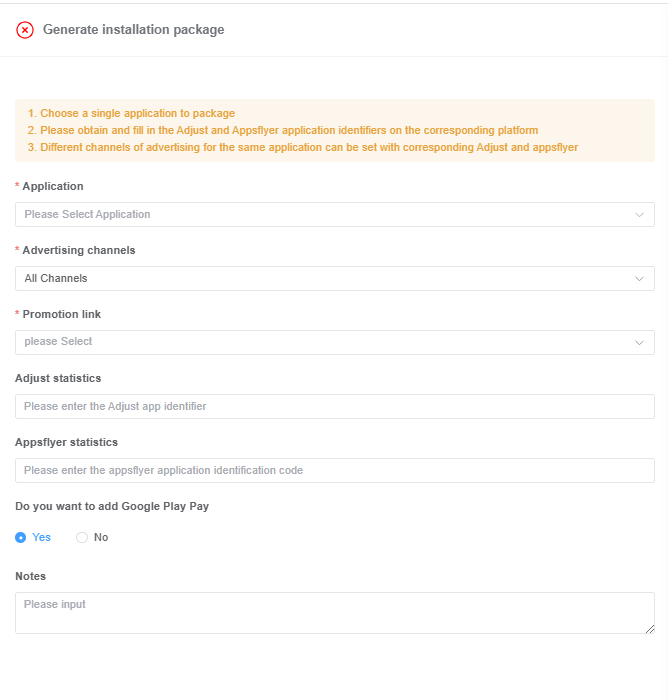
Task: Select Yes for Google Play Pay
Action: coord(21,538)
